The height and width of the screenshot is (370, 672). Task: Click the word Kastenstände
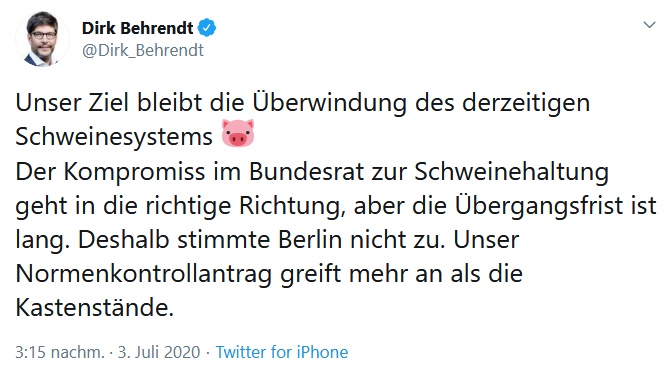(x=95, y=308)
